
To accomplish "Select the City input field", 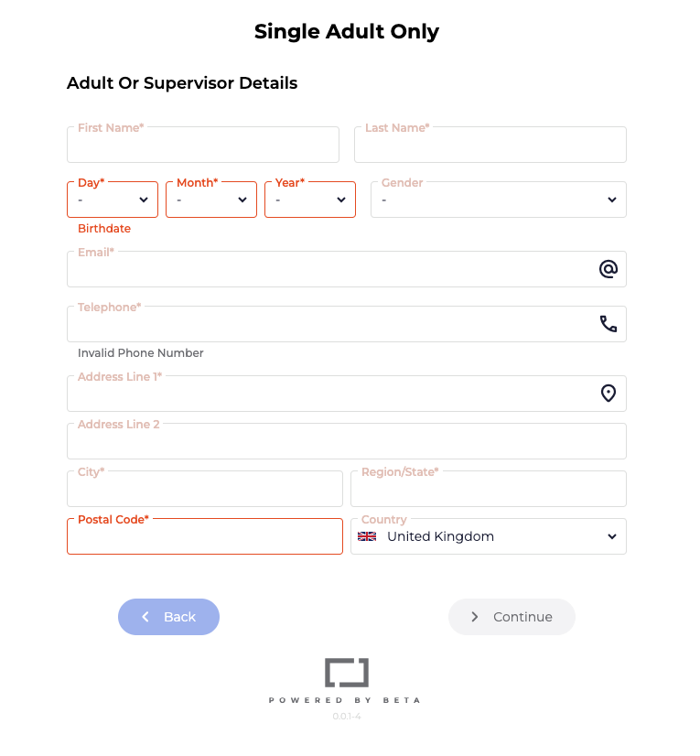I will pyautogui.click(x=205, y=490).
